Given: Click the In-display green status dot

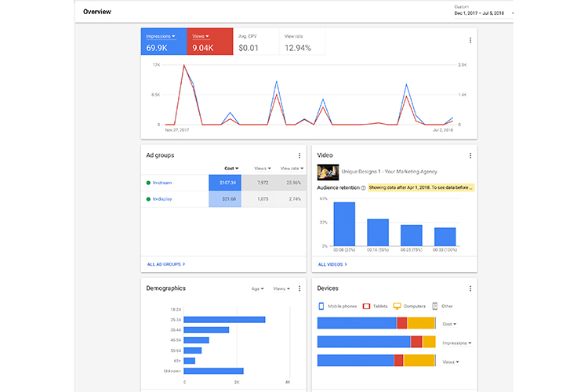Looking at the screenshot, I should (x=148, y=199).
